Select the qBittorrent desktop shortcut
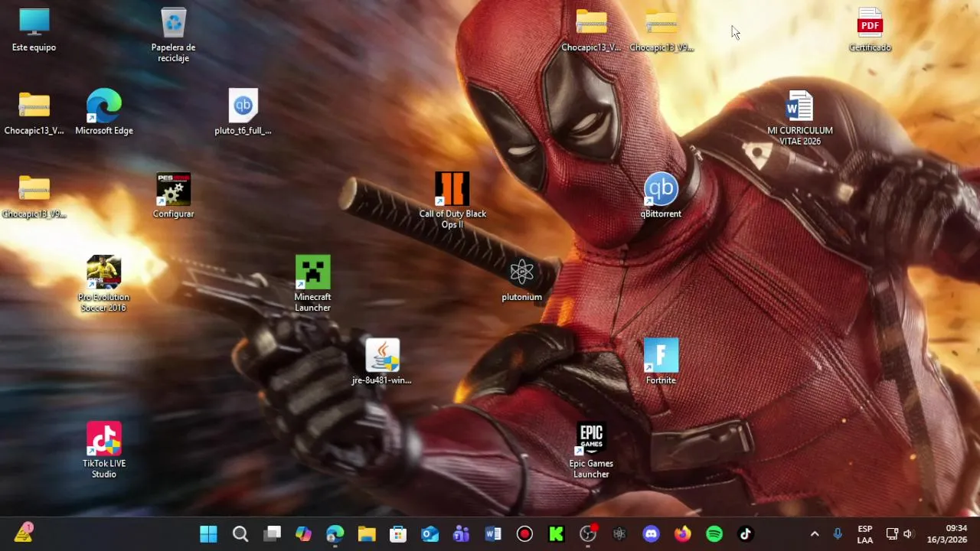This screenshot has width=980, height=551. pyautogui.click(x=661, y=197)
